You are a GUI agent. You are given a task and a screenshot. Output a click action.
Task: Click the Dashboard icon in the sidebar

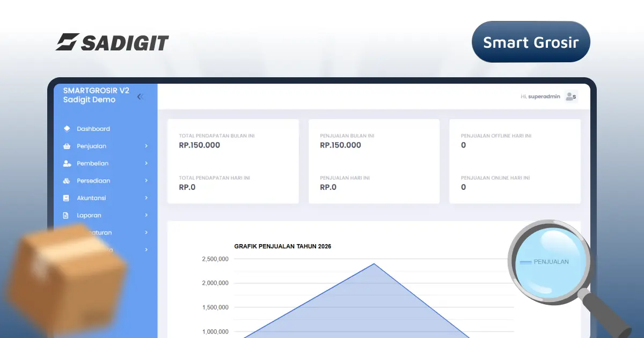[x=67, y=129]
